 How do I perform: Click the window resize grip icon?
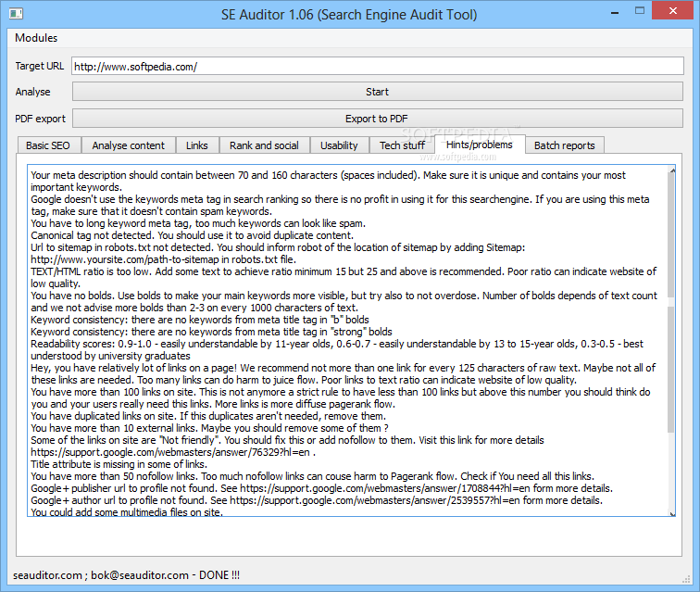coord(686,579)
